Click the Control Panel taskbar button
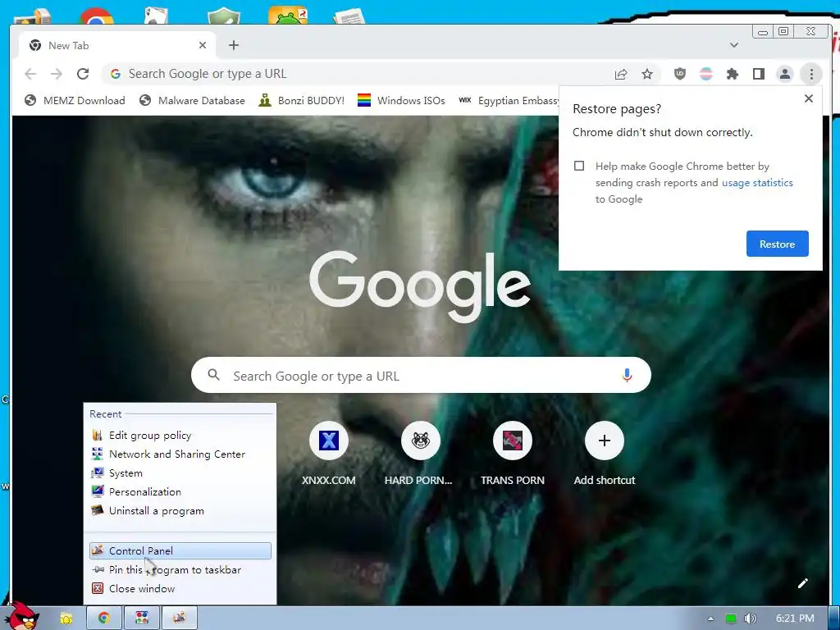Image resolution: width=840 pixels, height=630 pixels. (x=180, y=619)
